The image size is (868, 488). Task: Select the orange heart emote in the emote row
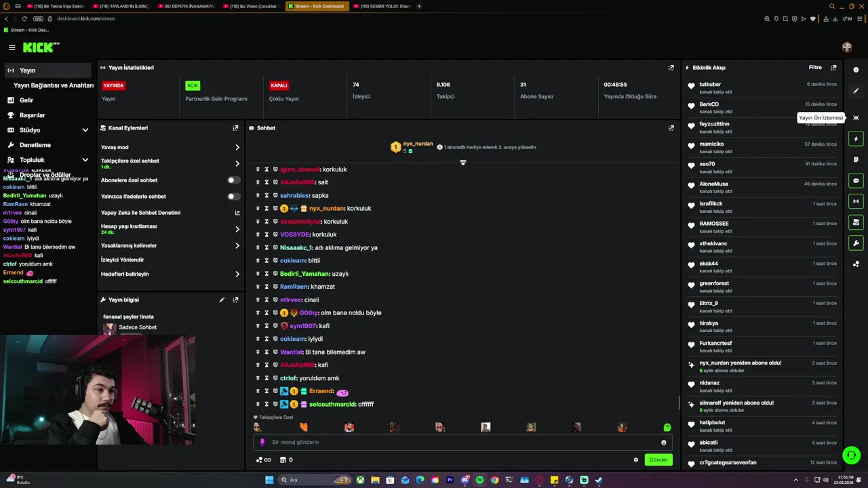[304, 427]
